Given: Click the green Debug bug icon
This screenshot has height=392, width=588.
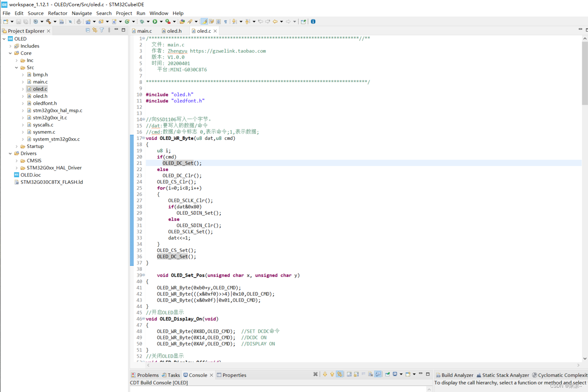Looking at the screenshot, I should (142, 21).
